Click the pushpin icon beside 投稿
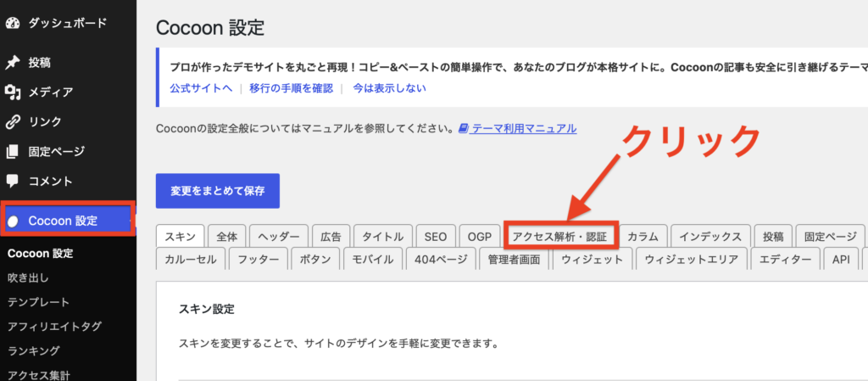This screenshot has width=868, height=381. (x=13, y=62)
